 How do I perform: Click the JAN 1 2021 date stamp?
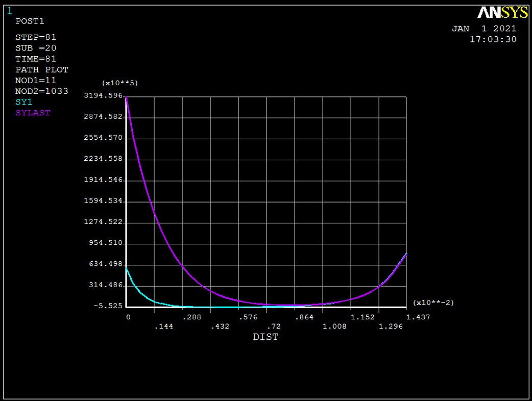[483, 29]
